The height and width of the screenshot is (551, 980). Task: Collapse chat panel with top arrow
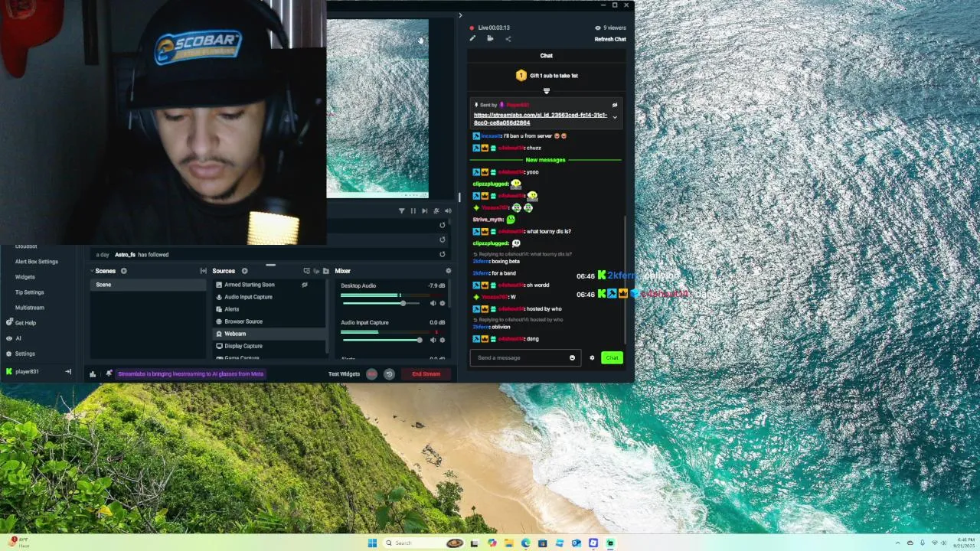(460, 15)
